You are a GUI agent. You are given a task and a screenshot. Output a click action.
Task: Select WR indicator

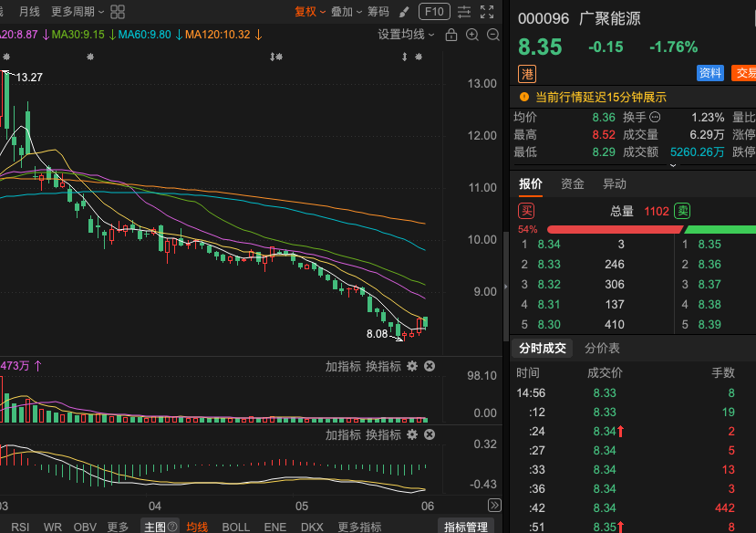(x=53, y=527)
